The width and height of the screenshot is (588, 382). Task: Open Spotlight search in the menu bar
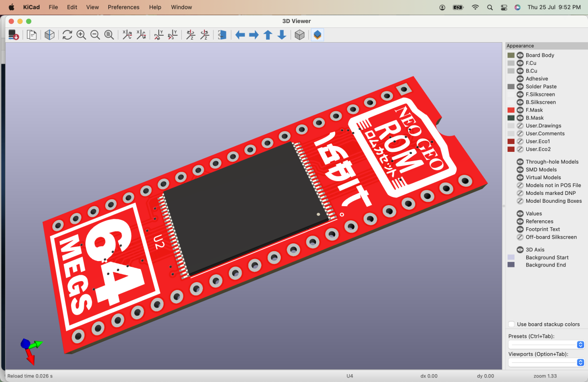coord(490,7)
